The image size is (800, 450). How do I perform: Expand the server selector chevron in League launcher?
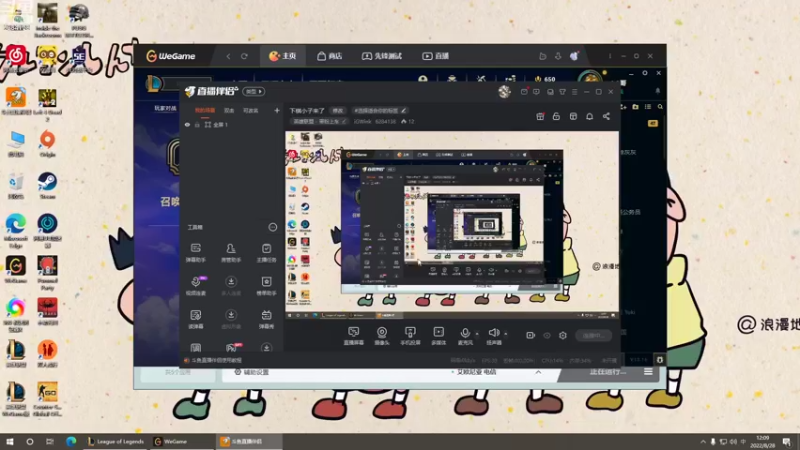pyautogui.click(x=538, y=372)
